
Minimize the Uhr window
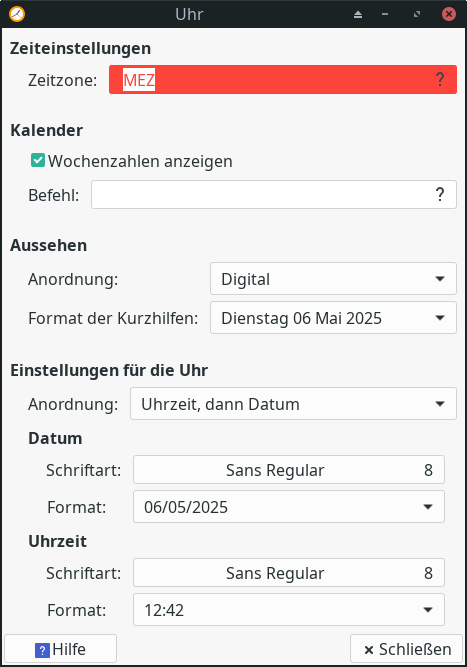pos(385,14)
